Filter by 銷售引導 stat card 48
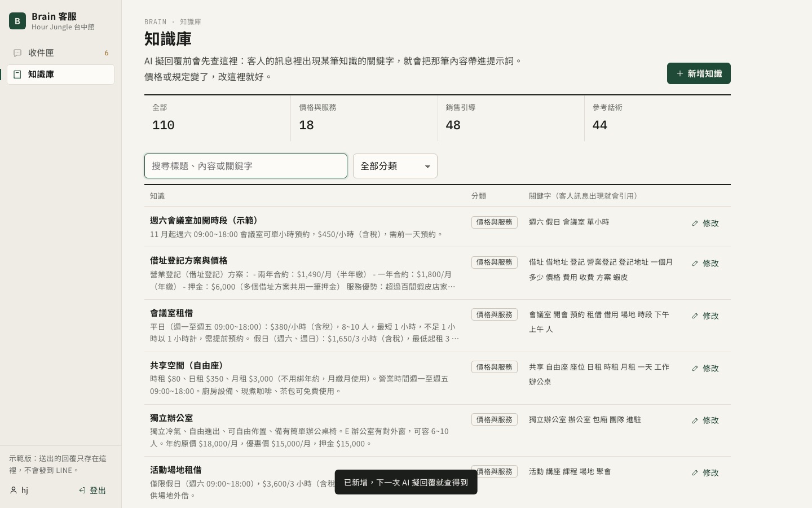Image resolution: width=812 pixels, height=508 pixels. click(x=511, y=118)
